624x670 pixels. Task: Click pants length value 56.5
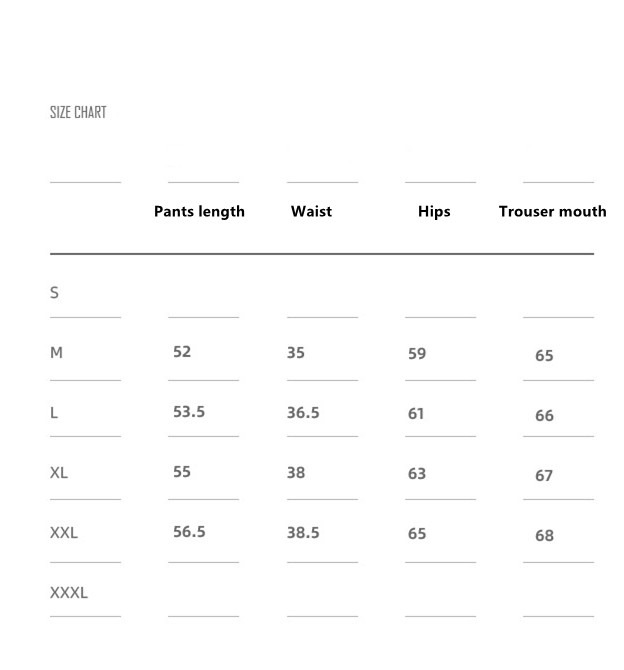coord(188,532)
